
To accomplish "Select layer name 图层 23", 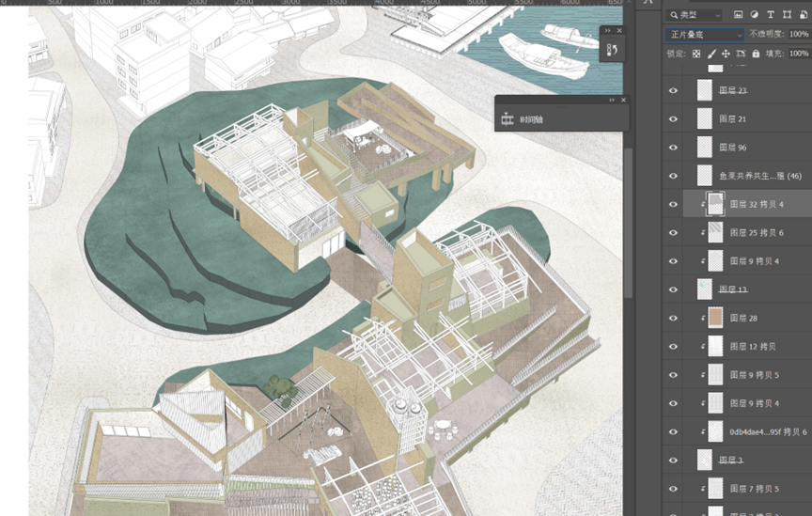I will point(733,90).
